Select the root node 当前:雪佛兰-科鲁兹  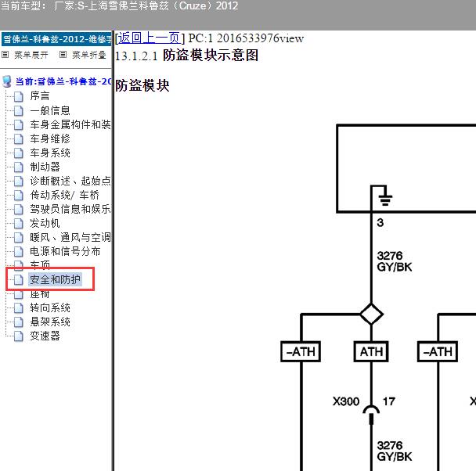click(x=63, y=81)
